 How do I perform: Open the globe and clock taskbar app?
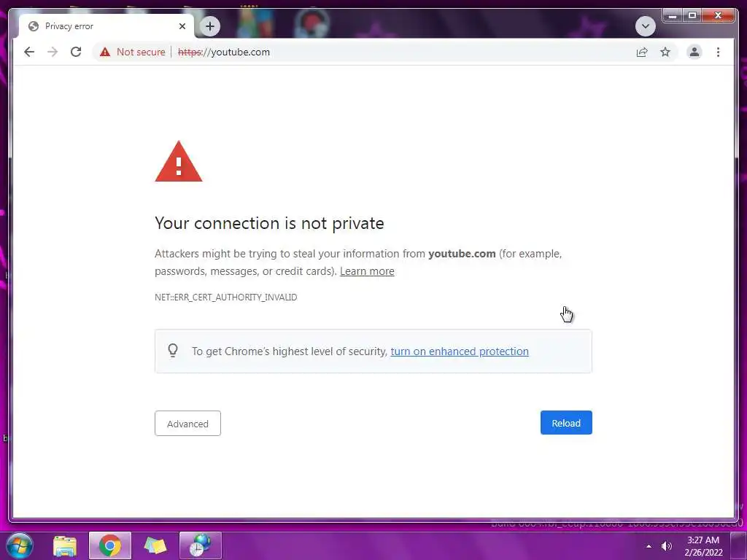pyautogui.click(x=200, y=545)
